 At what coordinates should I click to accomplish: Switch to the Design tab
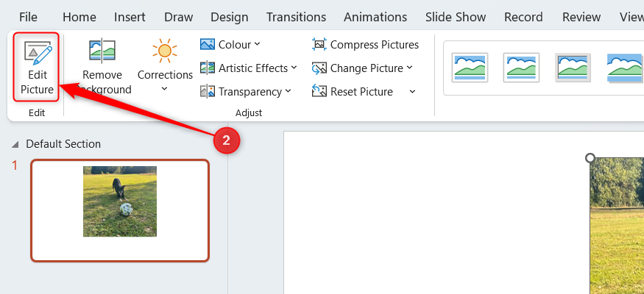[x=230, y=17]
